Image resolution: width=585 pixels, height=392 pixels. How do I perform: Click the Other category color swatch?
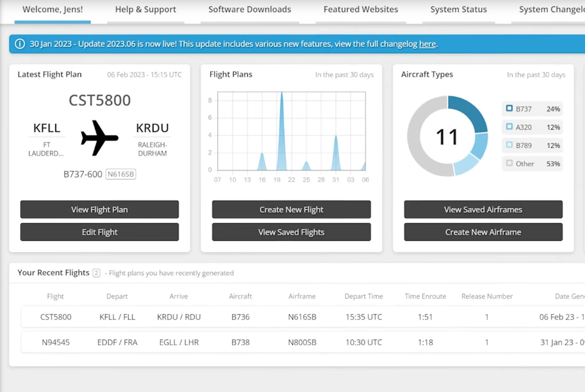click(510, 164)
